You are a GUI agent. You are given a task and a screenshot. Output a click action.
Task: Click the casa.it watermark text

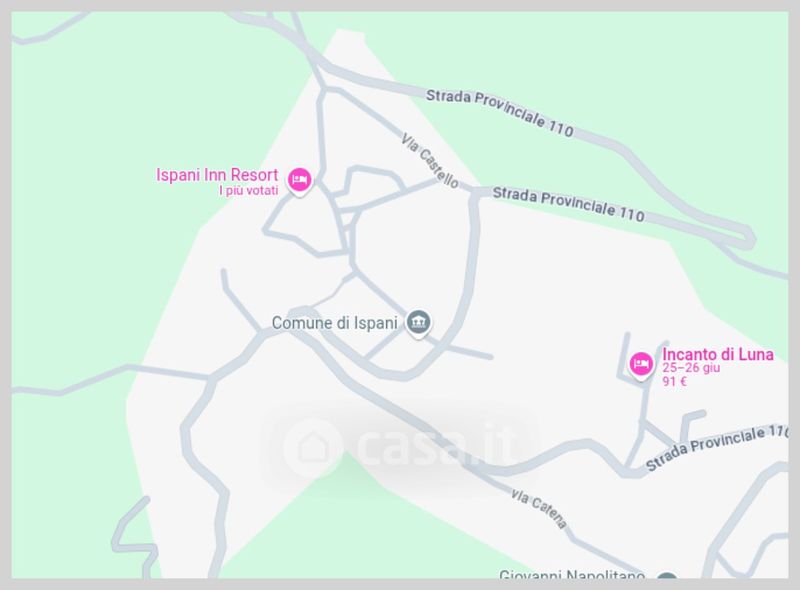pos(434,446)
